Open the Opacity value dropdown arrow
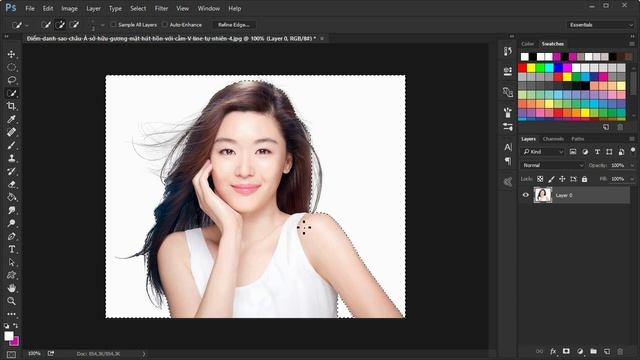The width and height of the screenshot is (640, 360). pyautogui.click(x=632, y=166)
